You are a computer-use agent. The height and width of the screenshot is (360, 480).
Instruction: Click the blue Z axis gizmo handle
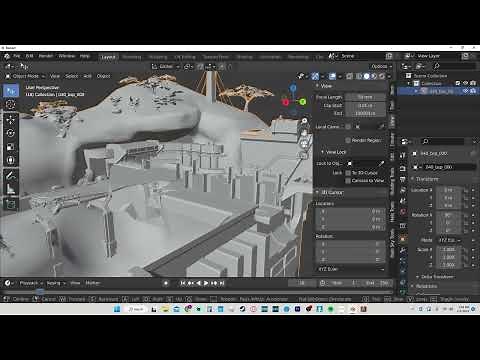[293, 88]
